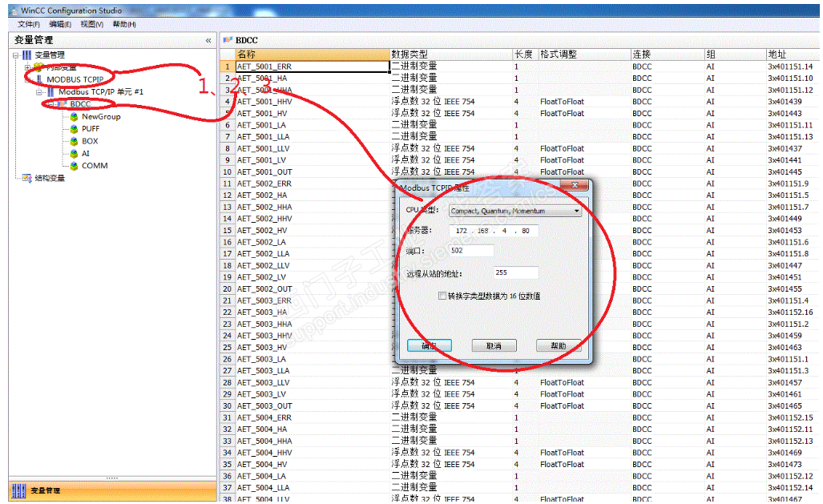Select the BDCC connection in the tree
The image size is (823, 504).
[80, 104]
